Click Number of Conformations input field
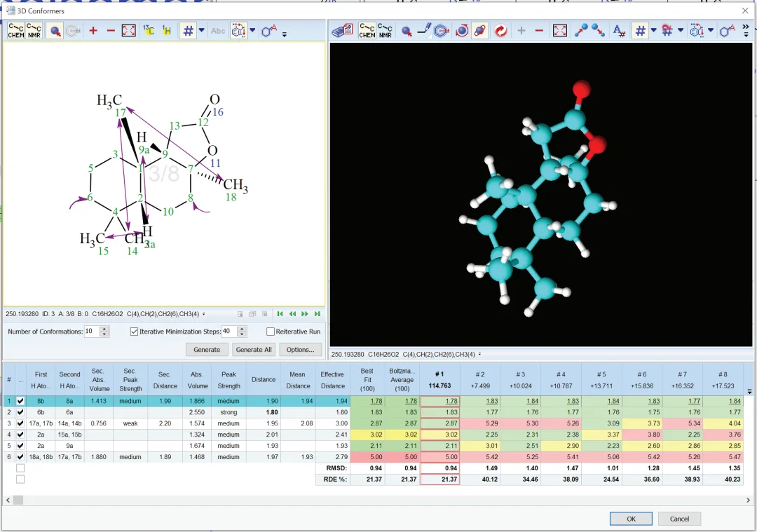The image size is (757, 532). tap(92, 331)
